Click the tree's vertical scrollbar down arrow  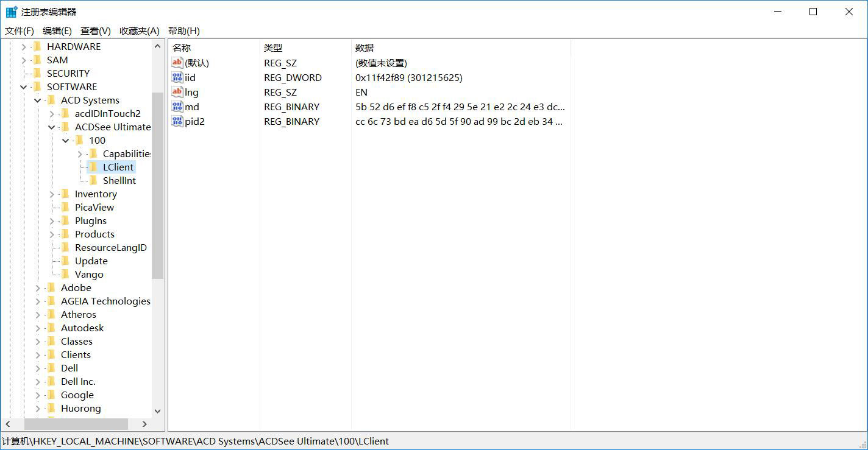pyautogui.click(x=157, y=411)
